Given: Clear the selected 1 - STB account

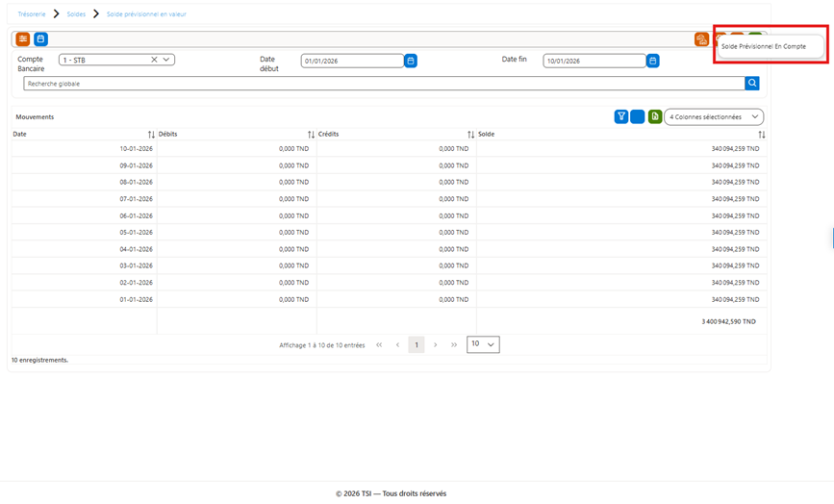Looking at the screenshot, I should [x=154, y=60].
